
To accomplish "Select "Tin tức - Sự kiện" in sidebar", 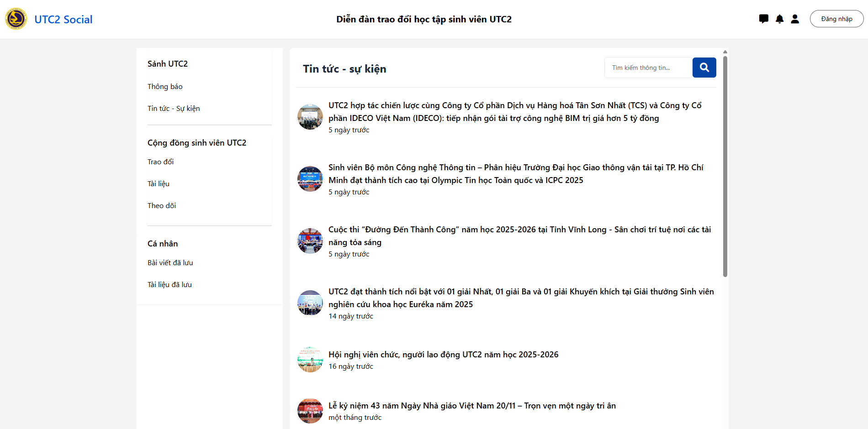I will tap(174, 108).
